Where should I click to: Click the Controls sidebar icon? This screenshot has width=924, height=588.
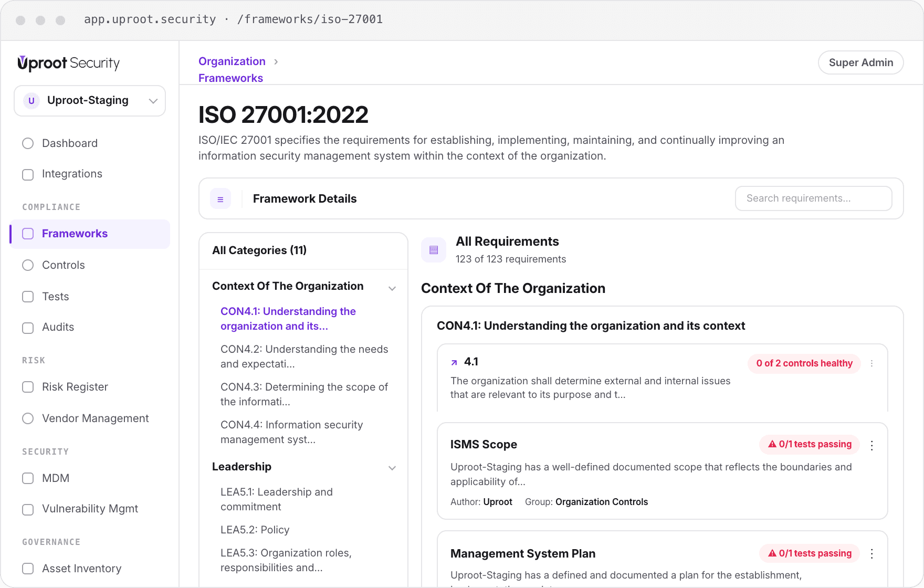(28, 265)
